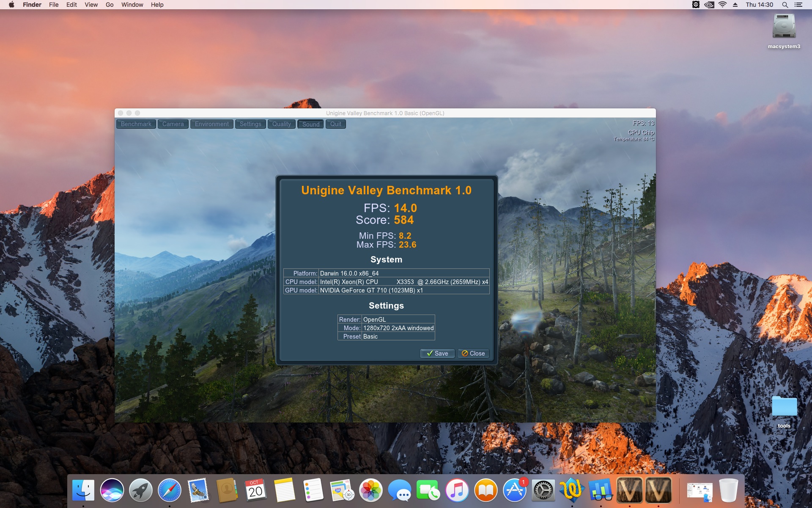812x508 pixels.
Task: Open Spotlight search magnifier icon
Action: pos(785,5)
